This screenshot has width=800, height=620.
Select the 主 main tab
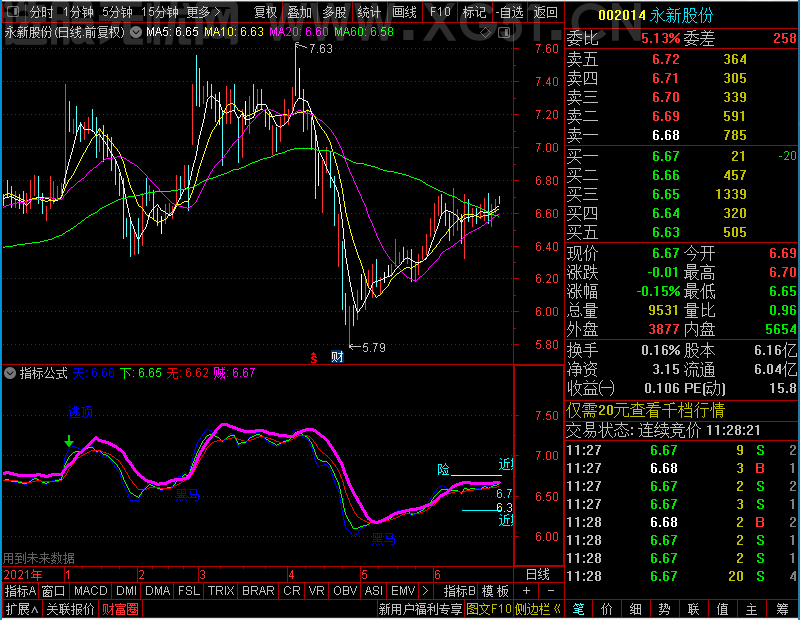[x=752, y=609]
